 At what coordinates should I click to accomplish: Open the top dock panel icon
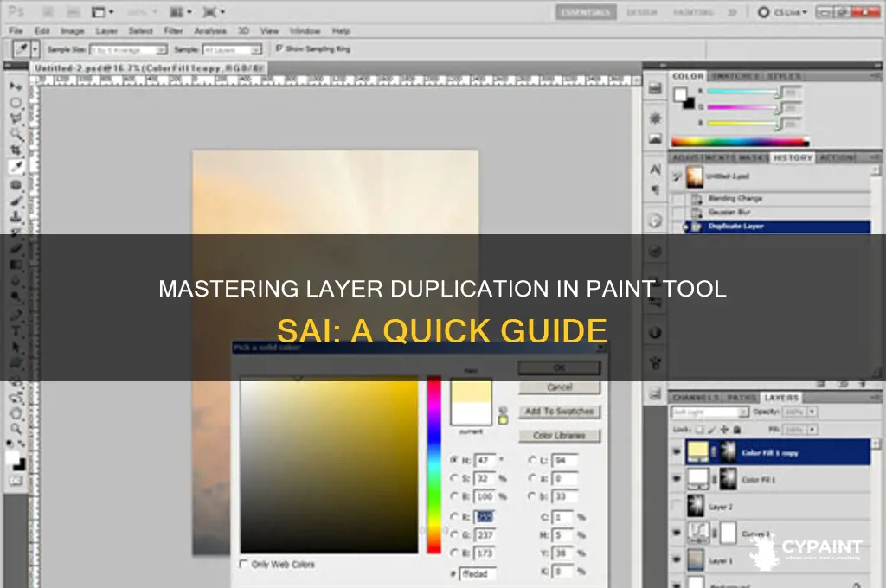coord(656,88)
